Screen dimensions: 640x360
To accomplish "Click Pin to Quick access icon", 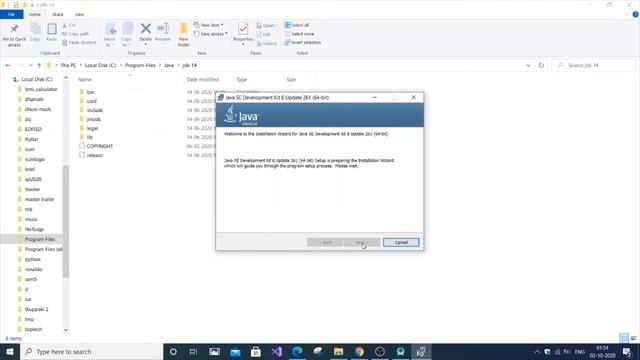I will click(14, 34).
